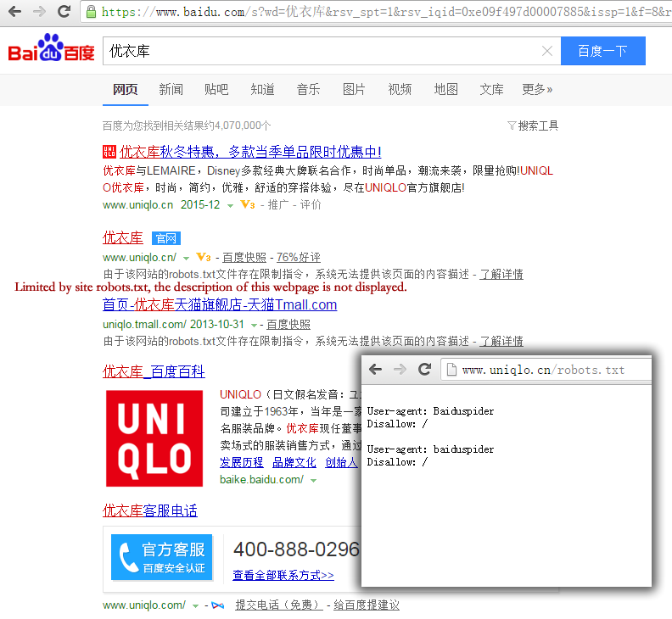Viewport: 672px width, 619px height.
Task: Click back arrow in the robots.txt window
Action: point(375,369)
